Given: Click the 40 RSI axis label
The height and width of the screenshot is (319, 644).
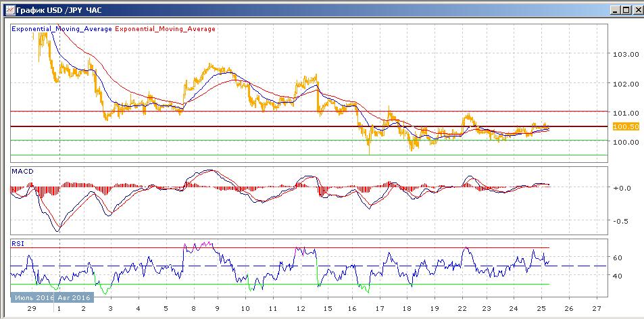Looking at the screenshot, I should pos(617,276).
